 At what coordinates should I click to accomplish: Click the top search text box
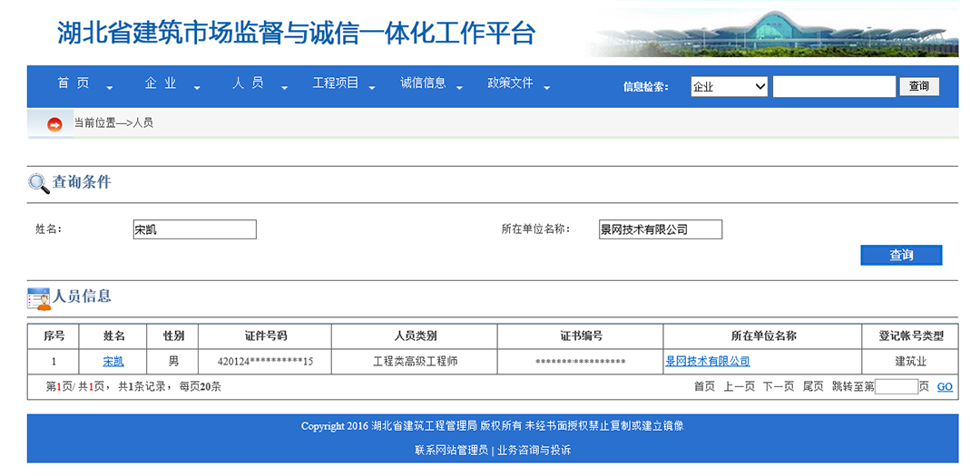coord(834,87)
